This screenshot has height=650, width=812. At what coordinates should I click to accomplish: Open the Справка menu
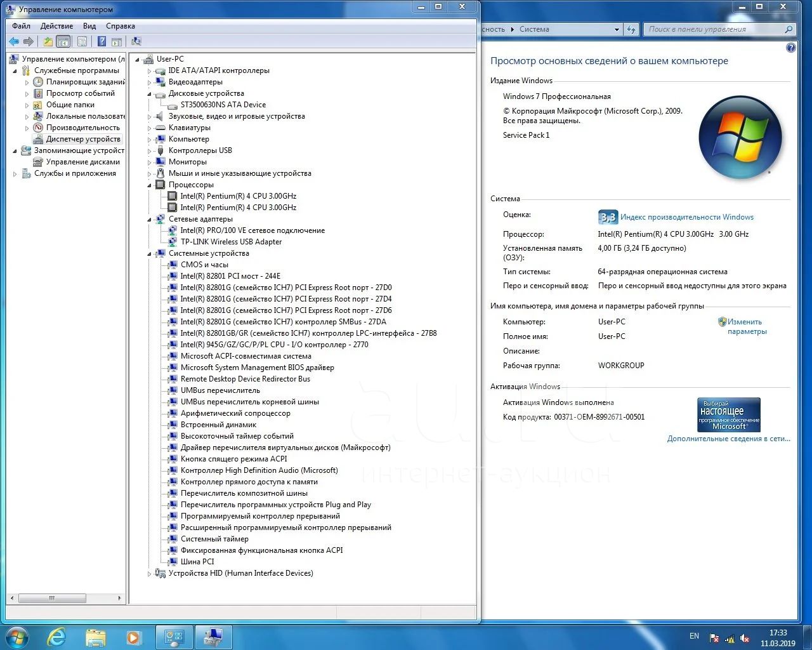click(x=121, y=26)
